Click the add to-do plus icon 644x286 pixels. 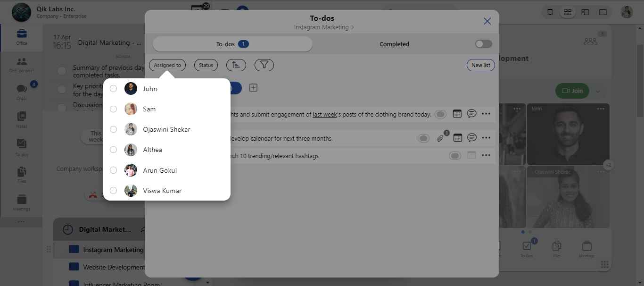click(x=253, y=88)
